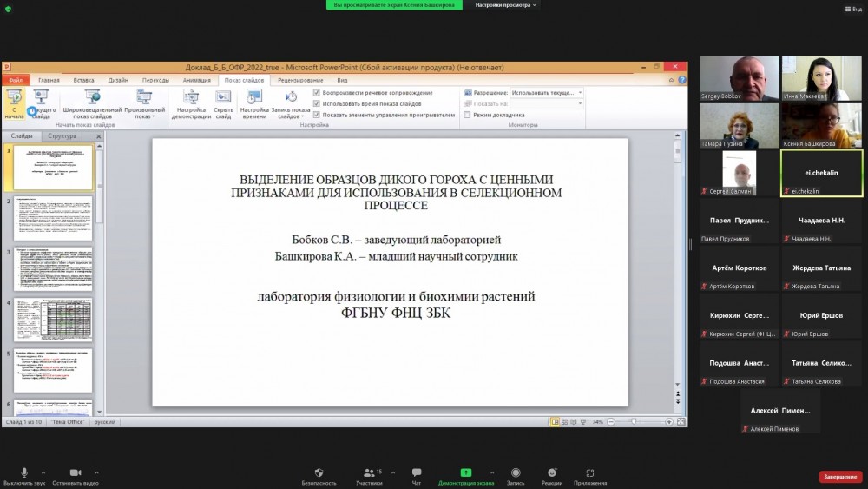
Task: Open the Рецензирование ribbon tab
Action: tap(300, 80)
